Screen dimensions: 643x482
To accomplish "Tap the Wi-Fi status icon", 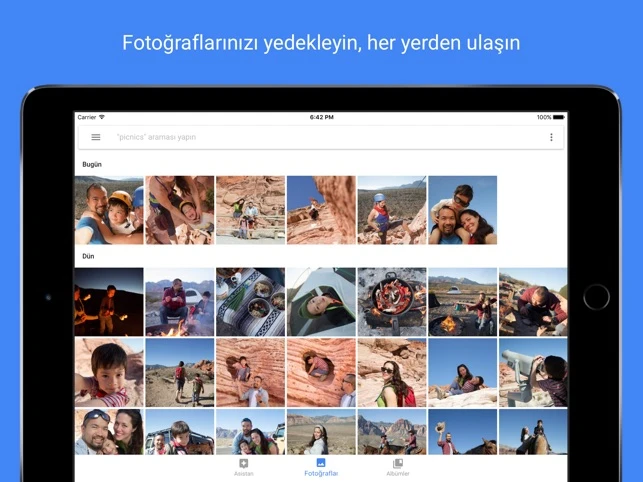I will point(102,117).
